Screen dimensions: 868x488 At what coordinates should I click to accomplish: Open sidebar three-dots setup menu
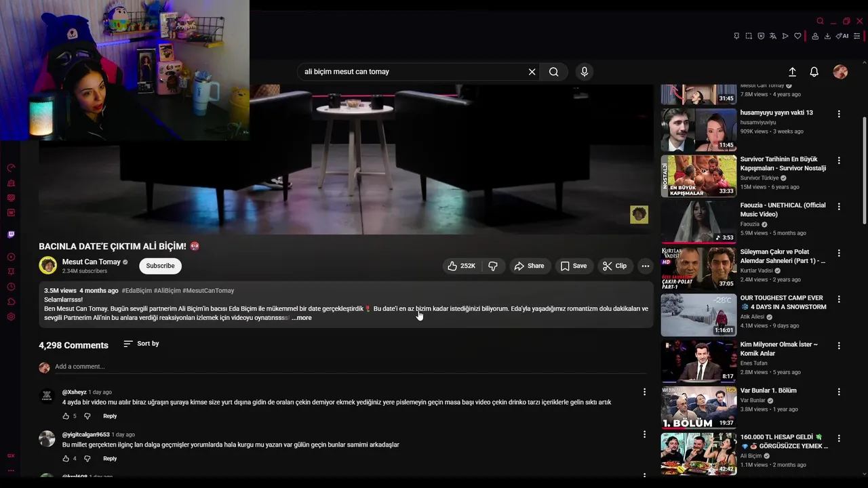[x=11, y=470]
